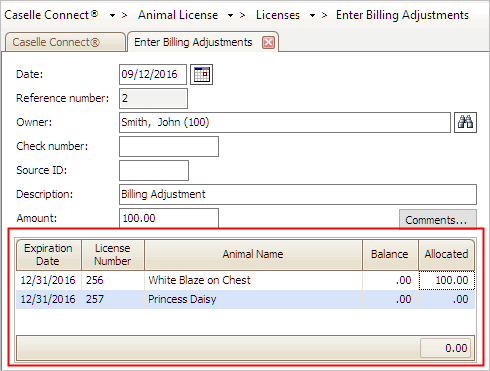The image size is (490, 371).
Task: Expand the Licenses breadcrumb dropdown arrow
Action: tap(312, 15)
